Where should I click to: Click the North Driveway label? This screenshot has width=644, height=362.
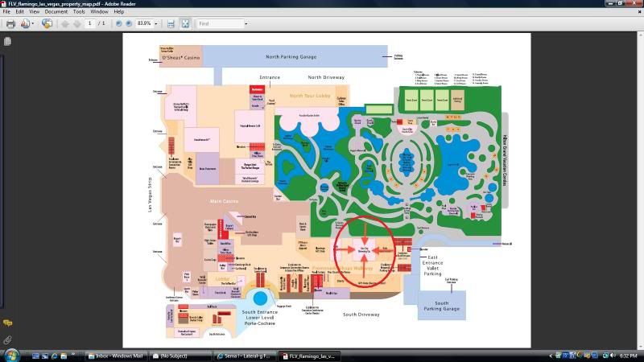(326, 77)
